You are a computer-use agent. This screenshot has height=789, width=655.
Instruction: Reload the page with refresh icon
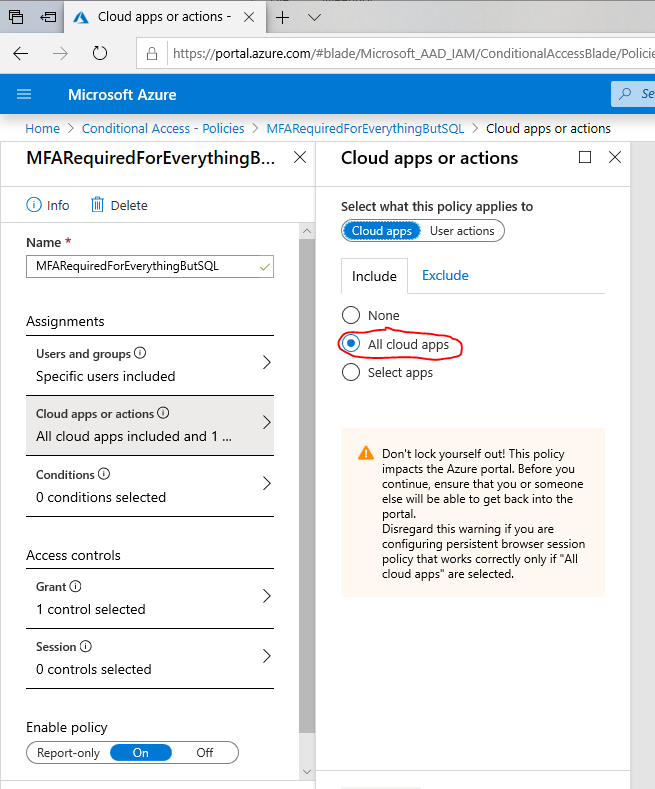[x=100, y=53]
